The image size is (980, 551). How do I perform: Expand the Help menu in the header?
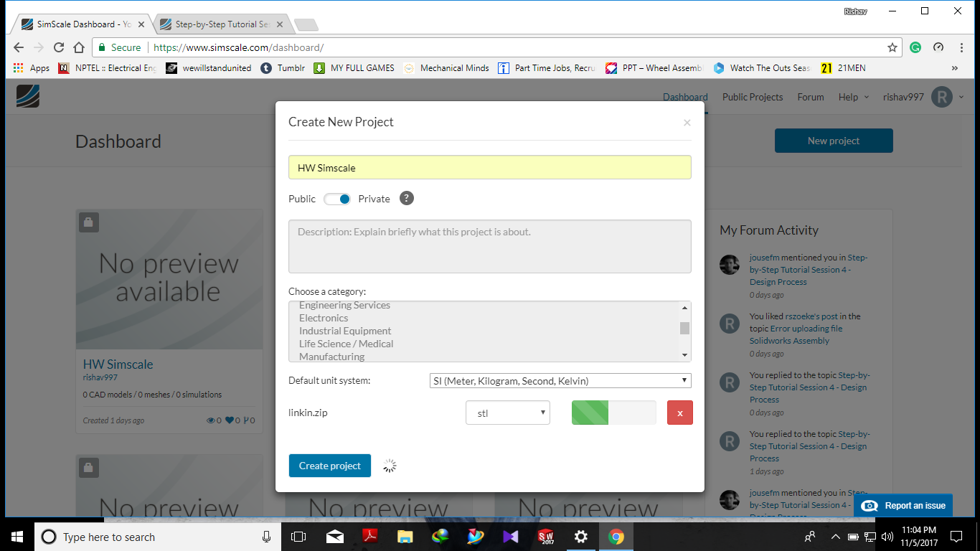click(854, 97)
